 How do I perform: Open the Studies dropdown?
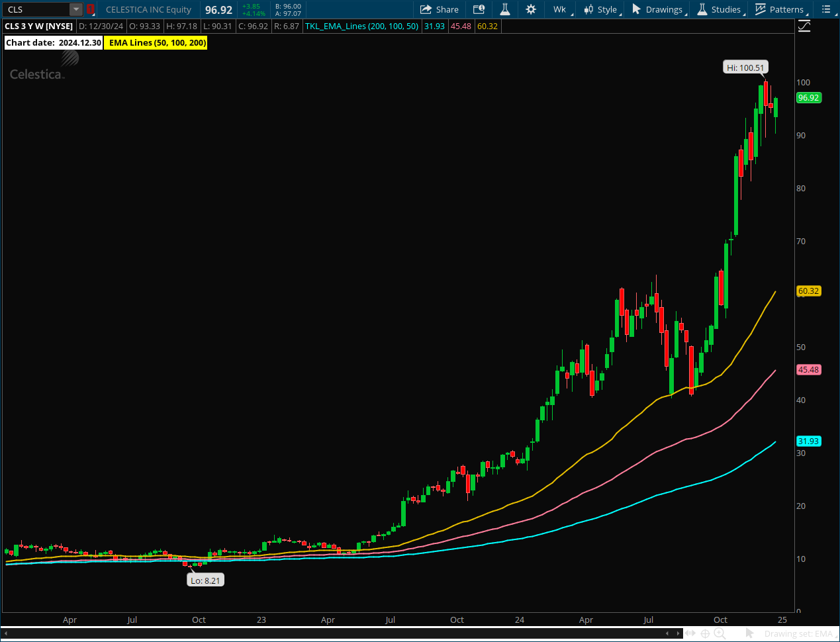point(719,9)
